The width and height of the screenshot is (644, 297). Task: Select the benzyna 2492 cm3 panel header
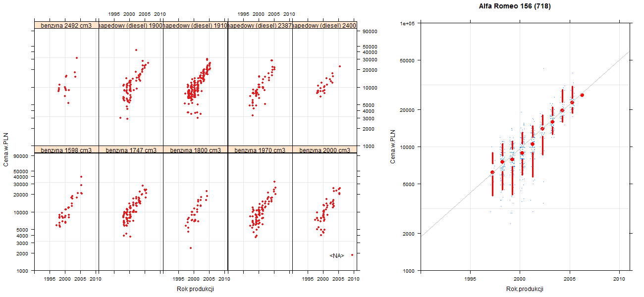click(66, 25)
